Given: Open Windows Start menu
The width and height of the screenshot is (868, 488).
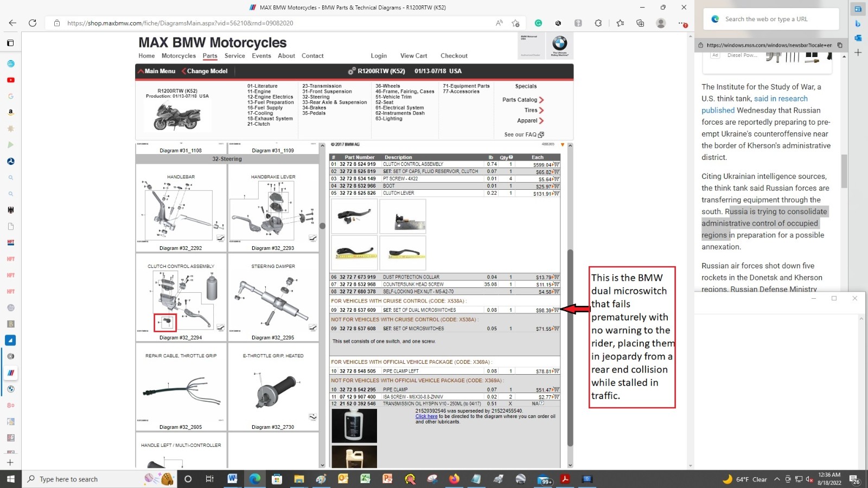Looking at the screenshot, I should 11,479.
